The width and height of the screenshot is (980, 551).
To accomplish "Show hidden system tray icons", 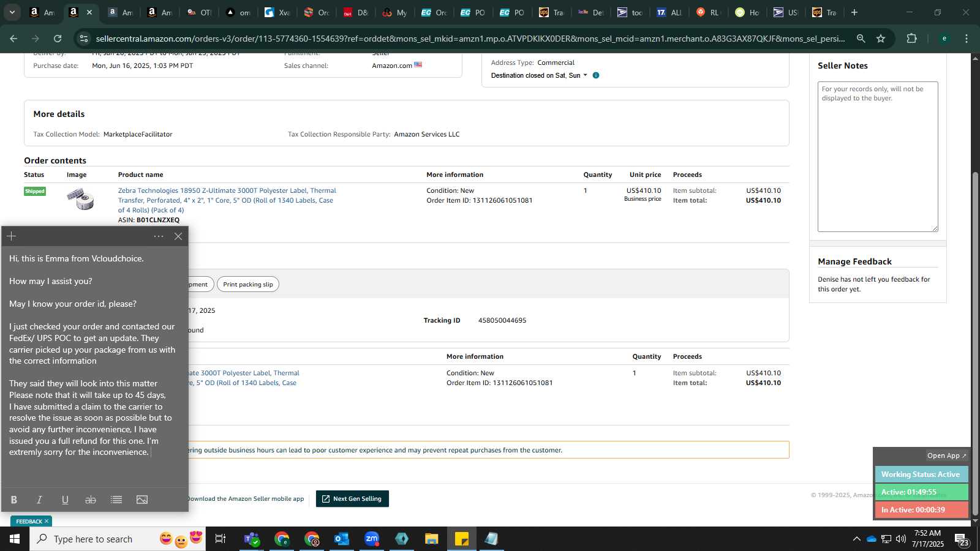I will [x=856, y=539].
